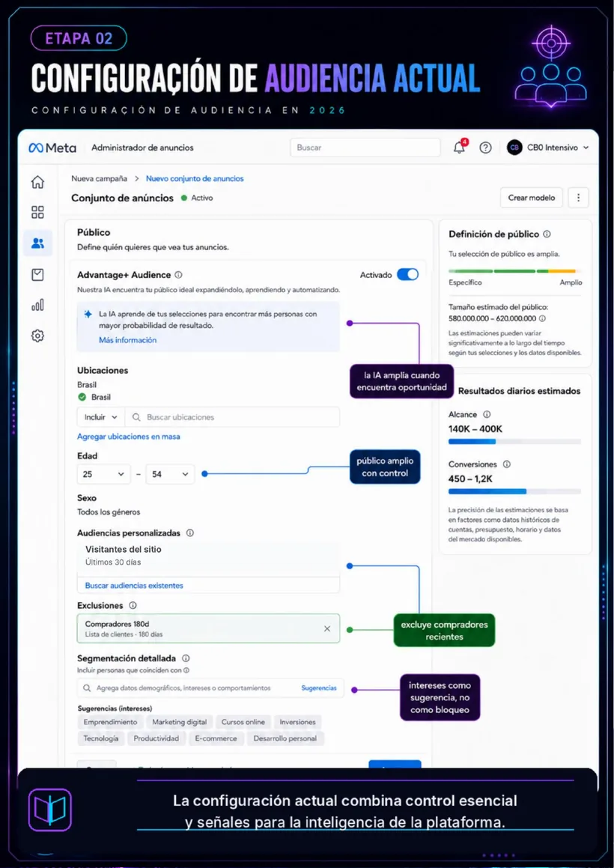Open settings gear in the sidebar
The height and width of the screenshot is (868, 614).
37,336
